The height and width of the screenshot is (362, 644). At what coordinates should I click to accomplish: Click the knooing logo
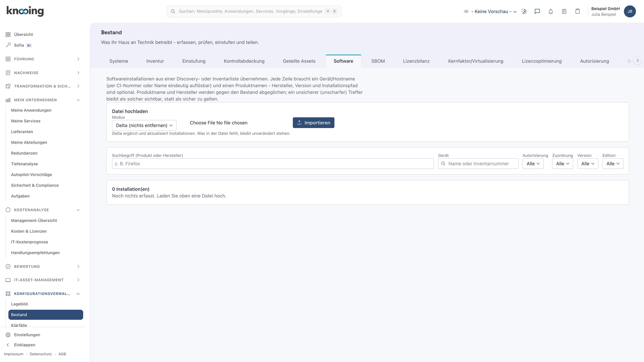click(x=25, y=11)
